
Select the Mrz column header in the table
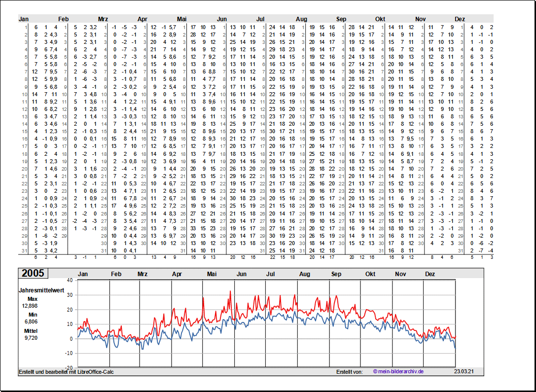coord(103,19)
